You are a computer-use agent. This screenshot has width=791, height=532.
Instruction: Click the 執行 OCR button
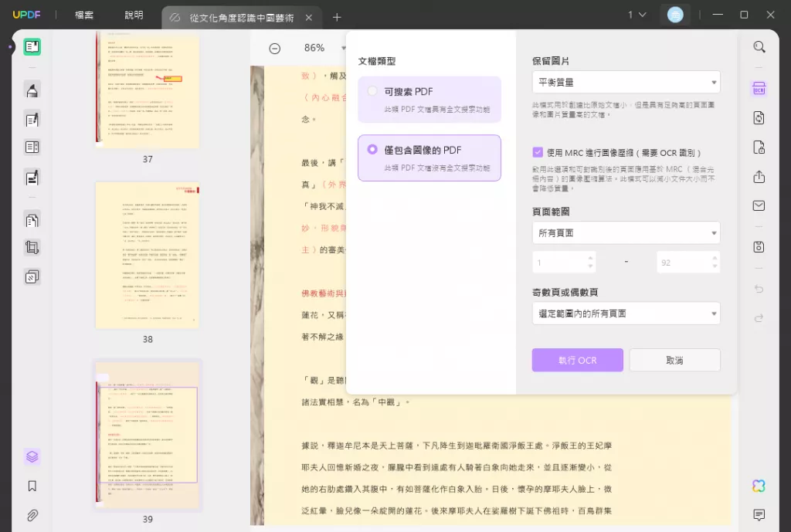tap(578, 360)
